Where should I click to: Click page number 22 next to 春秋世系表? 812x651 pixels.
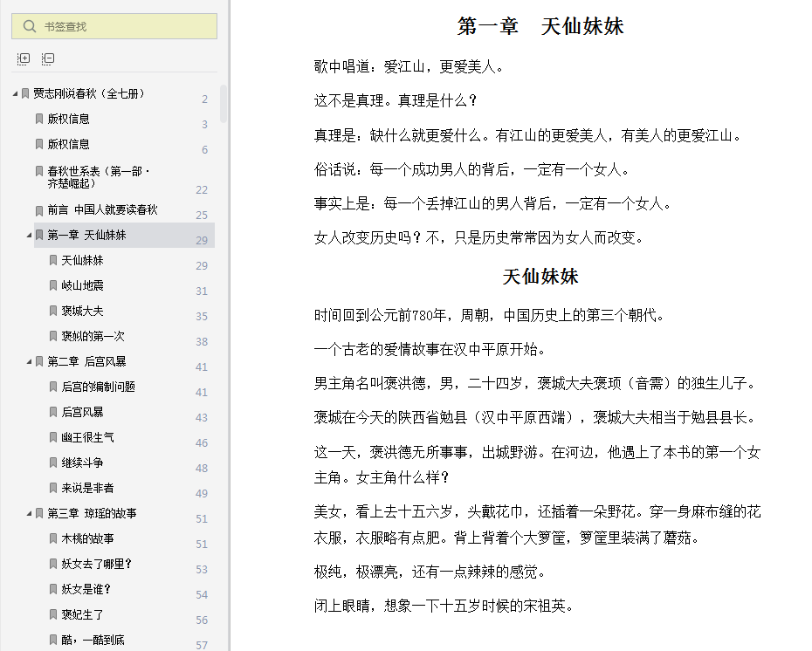pos(202,190)
